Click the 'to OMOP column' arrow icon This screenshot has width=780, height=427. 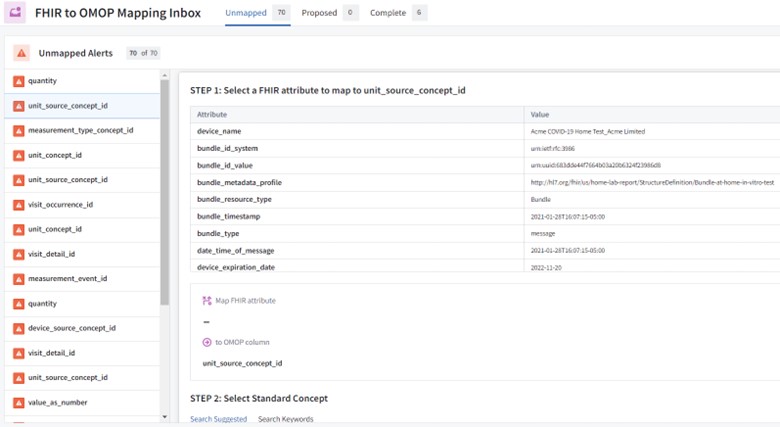[x=207, y=342]
